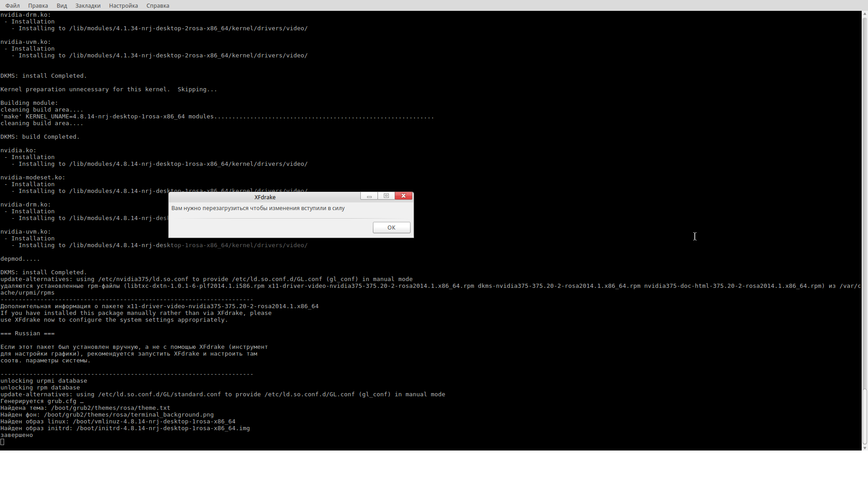Click 'DKMS: build Completed.' terminal line

point(40,137)
